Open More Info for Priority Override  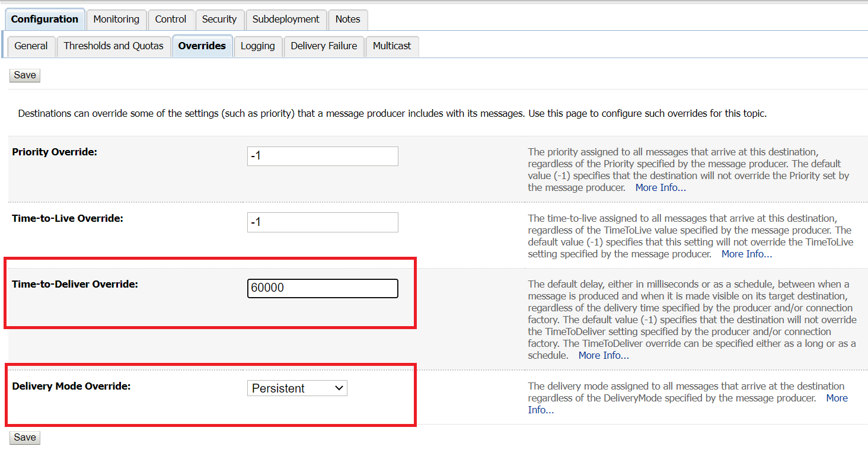click(660, 187)
